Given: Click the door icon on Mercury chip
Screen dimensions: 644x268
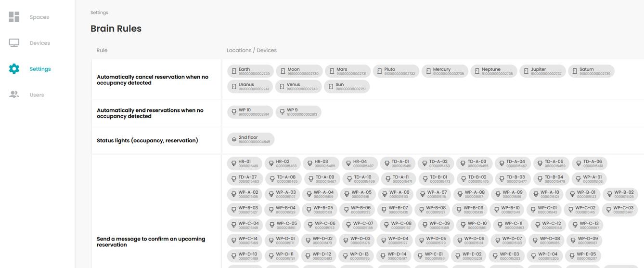Looking at the screenshot, I should (x=428, y=71).
